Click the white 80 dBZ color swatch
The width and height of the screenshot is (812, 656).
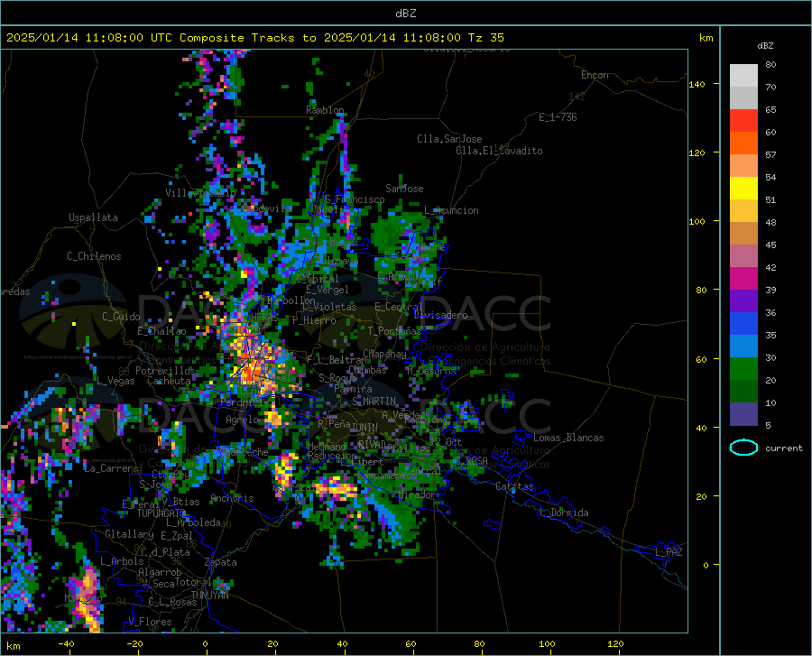point(743,76)
